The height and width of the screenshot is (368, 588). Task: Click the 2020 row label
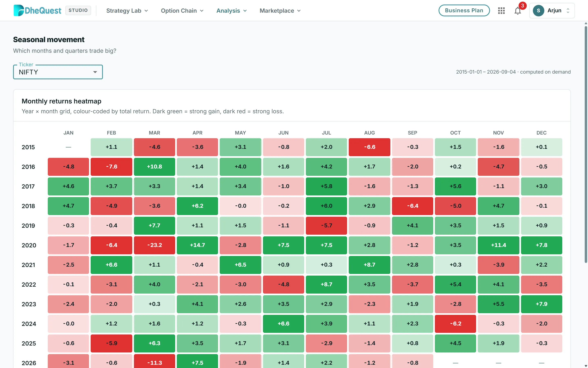point(29,245)
